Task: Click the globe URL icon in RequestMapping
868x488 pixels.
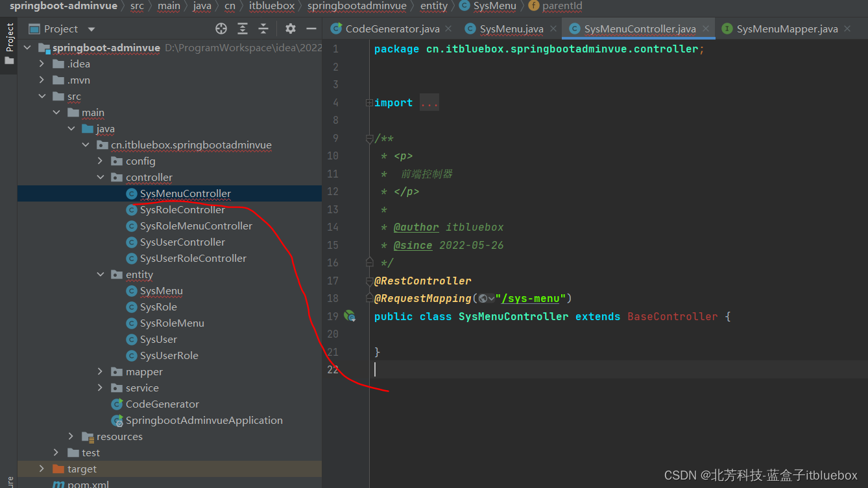Action: tap(483, 299)
